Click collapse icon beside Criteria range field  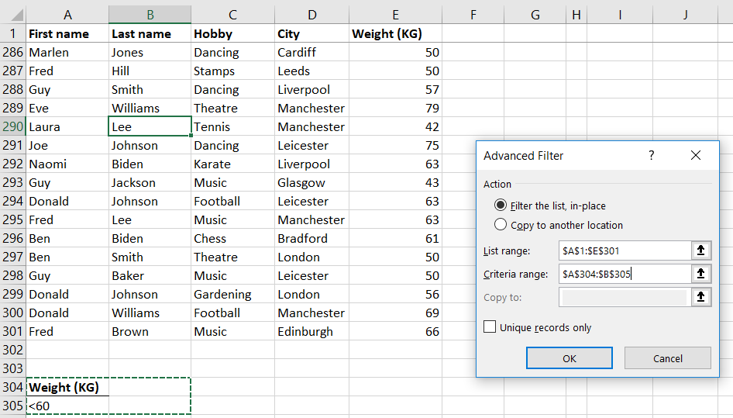[701, 273]
